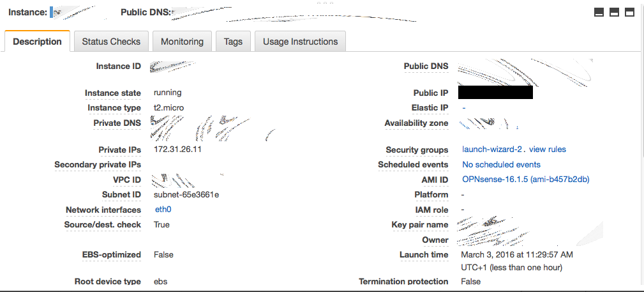Screen dimensions: 644x292
Task: Set details pane to half-height icon
Action: coord(614,12)
